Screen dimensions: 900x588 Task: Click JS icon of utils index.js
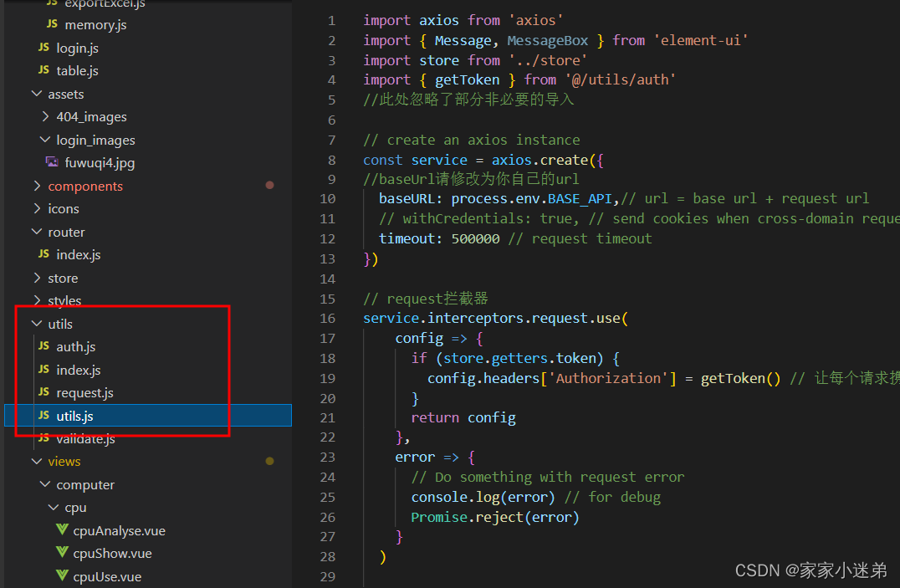point(43,369)
